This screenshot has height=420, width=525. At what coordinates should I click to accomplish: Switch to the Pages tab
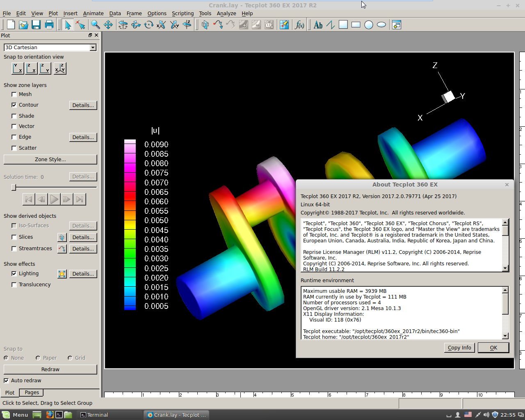tap(32, 393)
